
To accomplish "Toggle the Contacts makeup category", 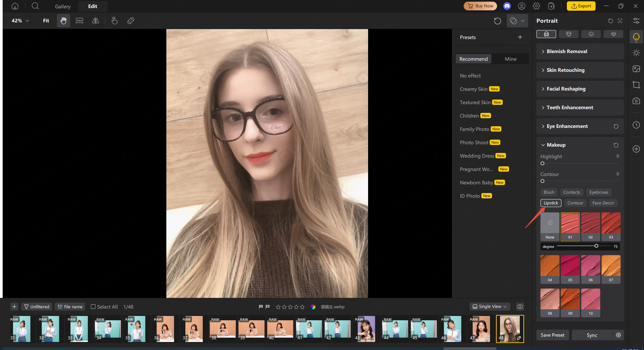I will (572, 192).
